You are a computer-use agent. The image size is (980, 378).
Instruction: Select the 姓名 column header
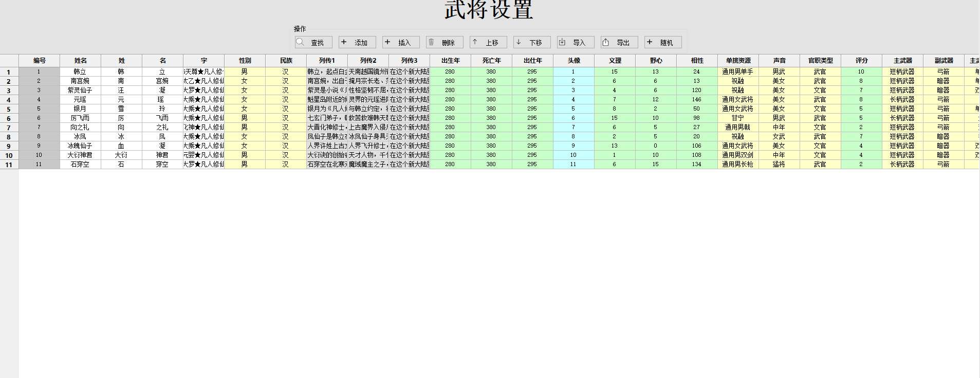81,61
